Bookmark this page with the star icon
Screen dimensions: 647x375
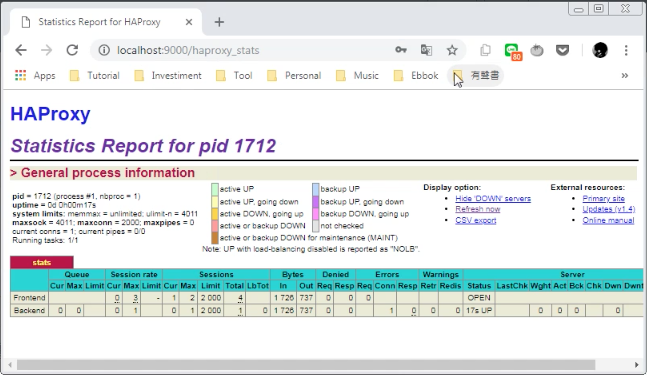coord(452,50)
